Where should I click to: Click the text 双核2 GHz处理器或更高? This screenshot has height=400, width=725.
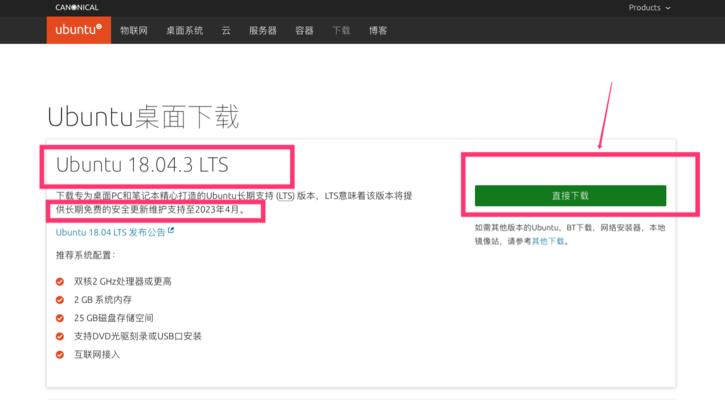click(x=123, y=281)
